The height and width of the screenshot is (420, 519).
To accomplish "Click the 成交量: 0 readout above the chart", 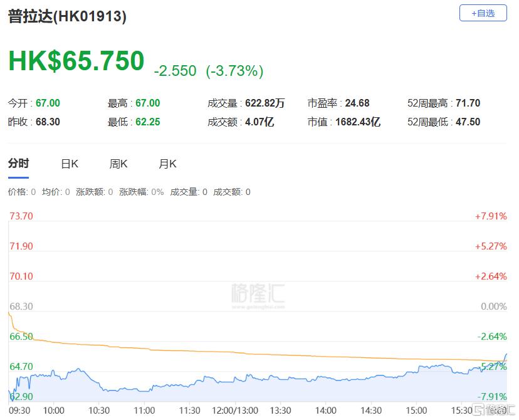I will pos(189,192).
